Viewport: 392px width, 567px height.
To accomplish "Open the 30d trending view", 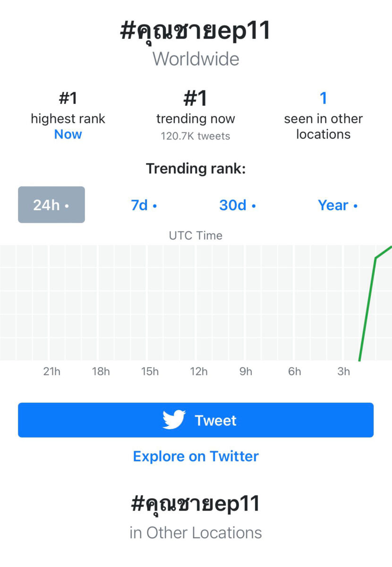I will pyautogui.click(x=237, y=205).
